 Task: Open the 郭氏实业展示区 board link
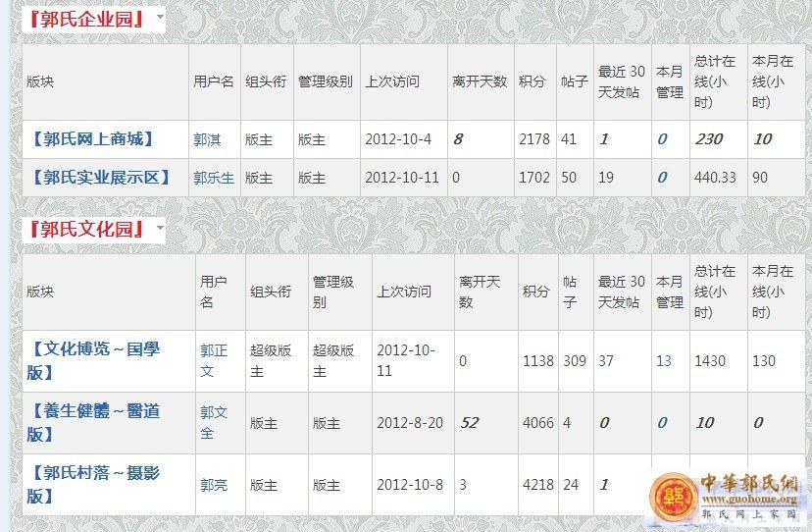coord(100,178)
